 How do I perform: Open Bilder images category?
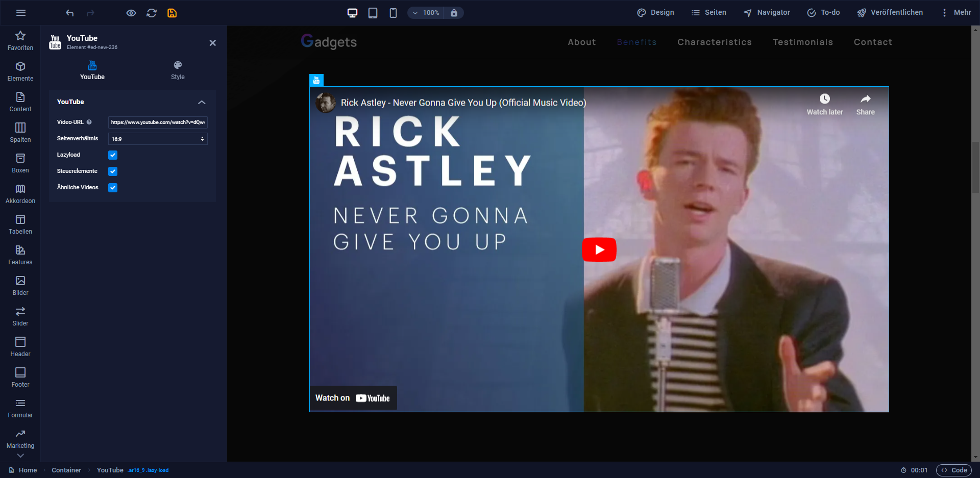point(20,286)
